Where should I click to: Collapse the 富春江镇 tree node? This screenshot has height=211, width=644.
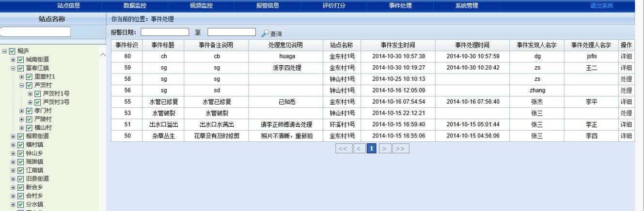tap(14, 68)
